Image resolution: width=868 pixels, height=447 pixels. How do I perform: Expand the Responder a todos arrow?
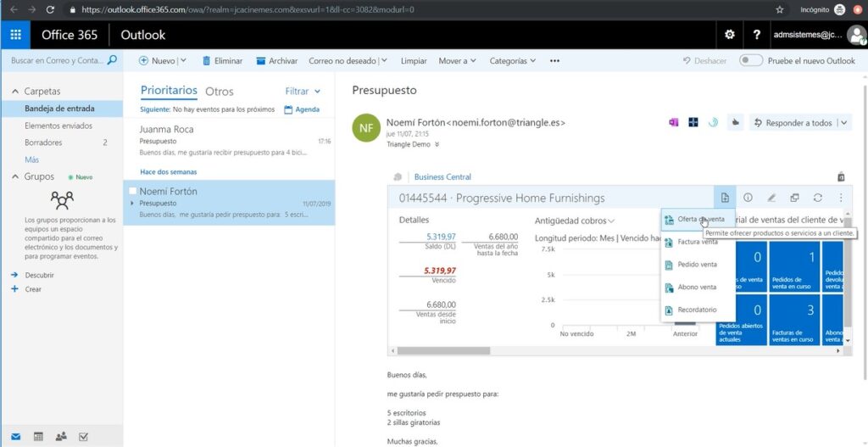844,123
